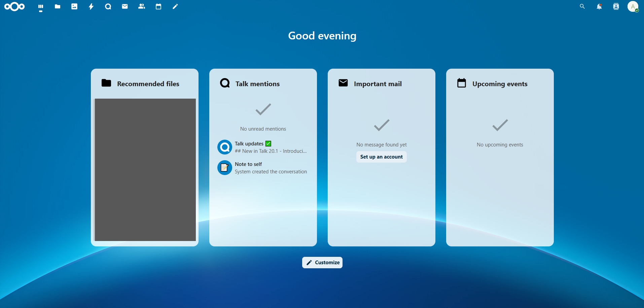
Task: Click the Customize button
Action: (x=322, y=262)
